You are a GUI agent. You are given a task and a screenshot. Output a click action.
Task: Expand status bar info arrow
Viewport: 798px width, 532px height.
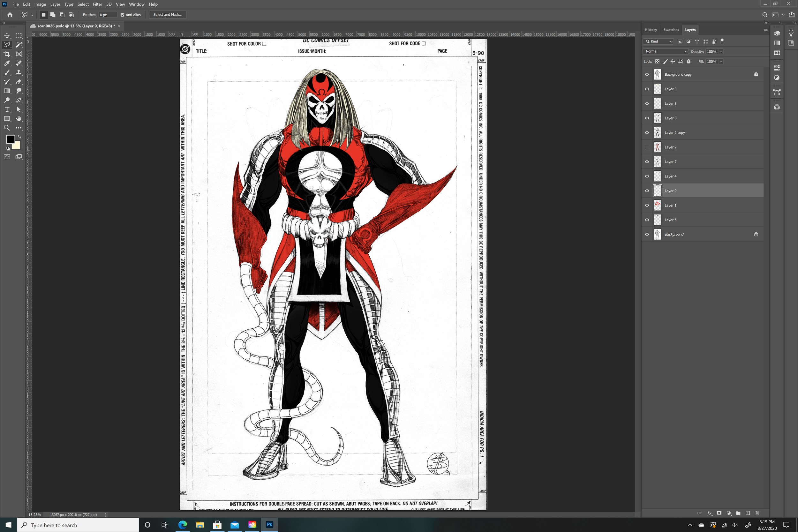pyautogui.click(x=106, y=515)
